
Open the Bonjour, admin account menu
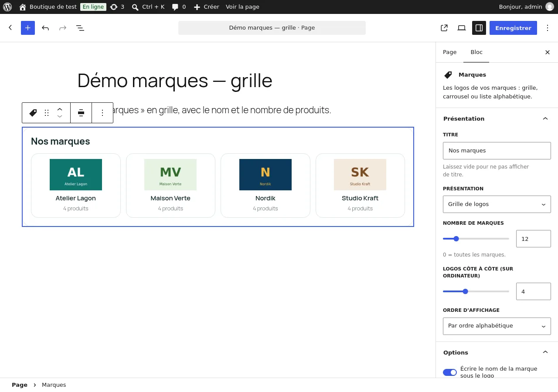tap(526, 7)
